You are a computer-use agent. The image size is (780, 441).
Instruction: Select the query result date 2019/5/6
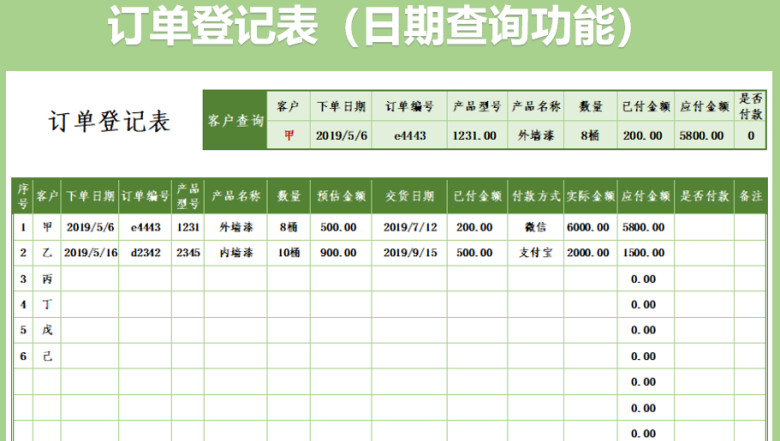[x=341, y=135]
